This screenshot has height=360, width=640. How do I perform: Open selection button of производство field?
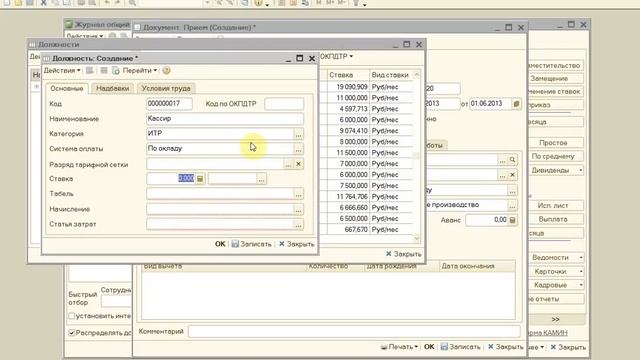(512, 205)
